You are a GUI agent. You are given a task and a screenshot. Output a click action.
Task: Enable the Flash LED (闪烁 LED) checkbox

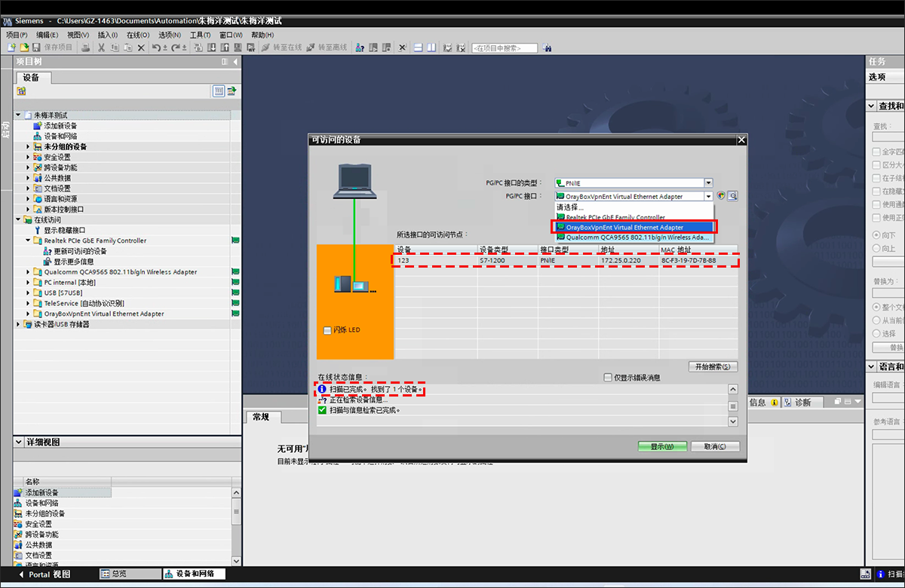[x=327, y=330]
